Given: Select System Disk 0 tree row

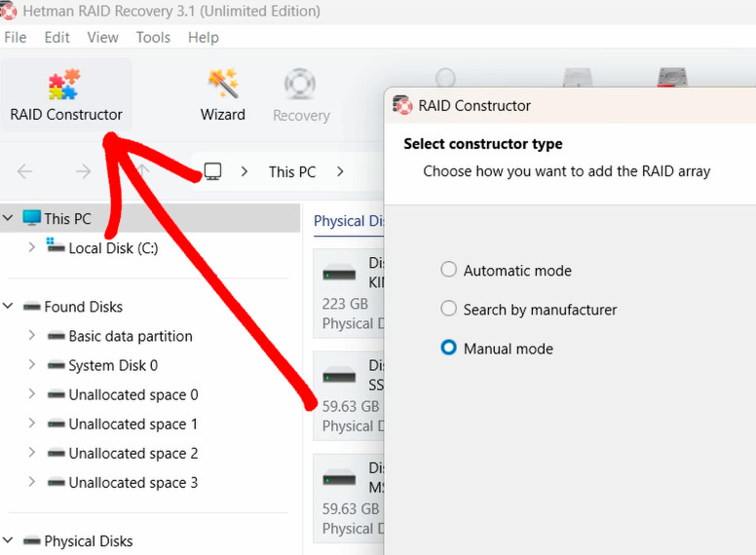Looking at the screenshot, I should point(149,365).
